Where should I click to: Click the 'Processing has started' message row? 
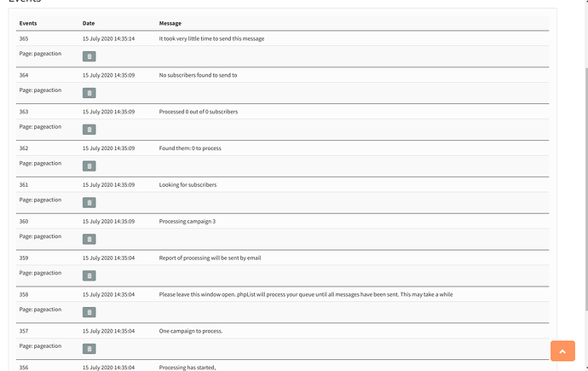click(x=282, y=368)
